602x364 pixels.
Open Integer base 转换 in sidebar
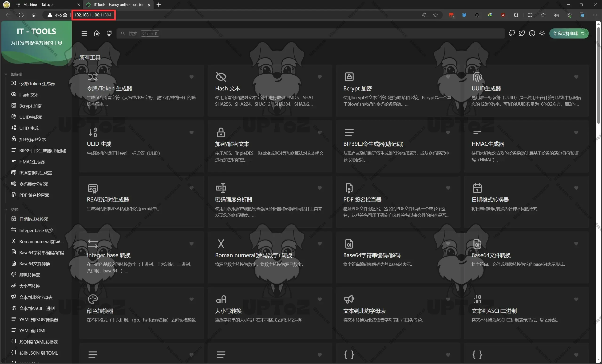pyautogui.click(x=37, y=230)
